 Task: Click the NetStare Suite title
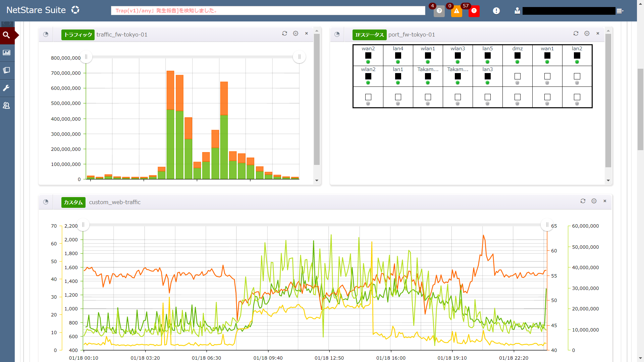click(36, 10)
